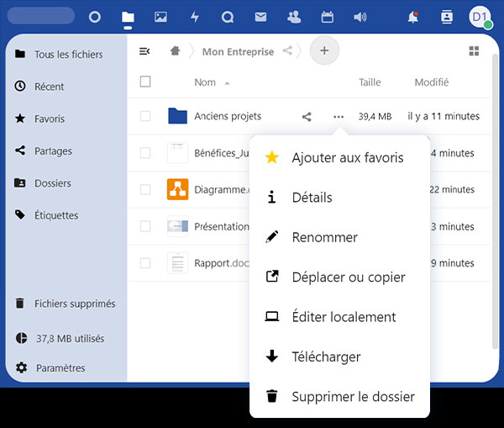The width and height of the screenshot is (504, 428).
Task: Collapse the sidebar navigation toggle
Action: tap(144, 51)
